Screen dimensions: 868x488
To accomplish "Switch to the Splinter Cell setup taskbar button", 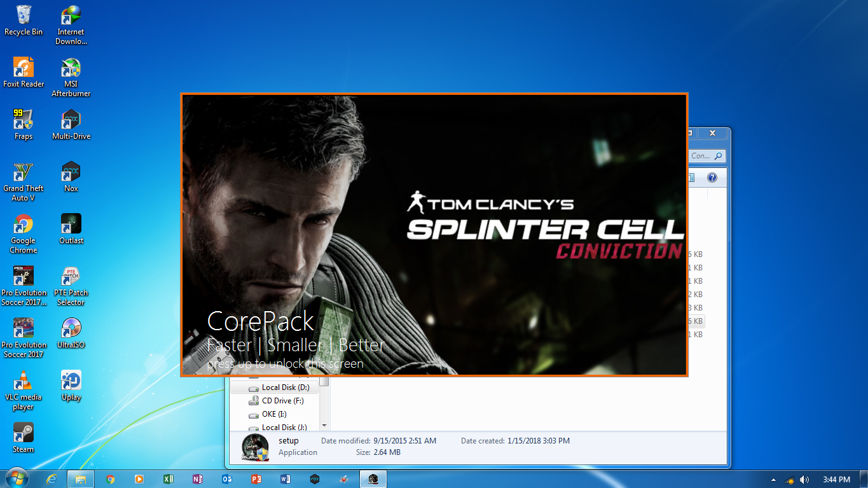I will [x=373, y=479].
